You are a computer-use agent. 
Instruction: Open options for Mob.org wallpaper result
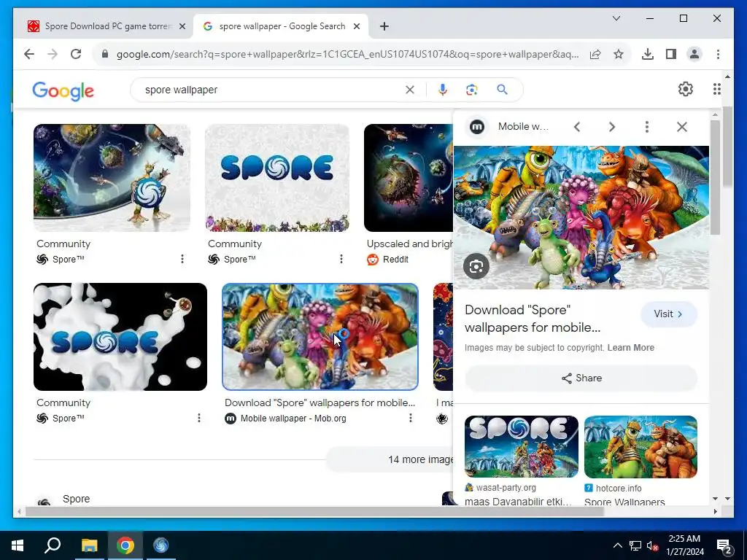pos(410,418)
